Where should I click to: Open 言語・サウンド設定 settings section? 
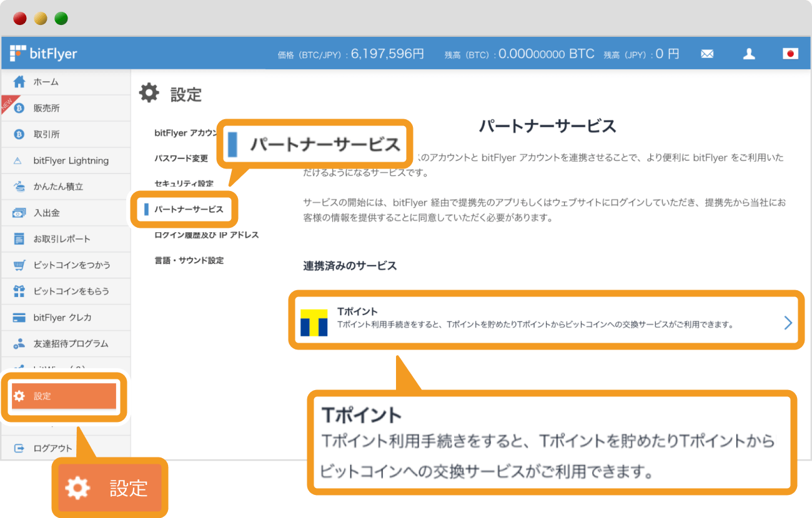point(189,260)
